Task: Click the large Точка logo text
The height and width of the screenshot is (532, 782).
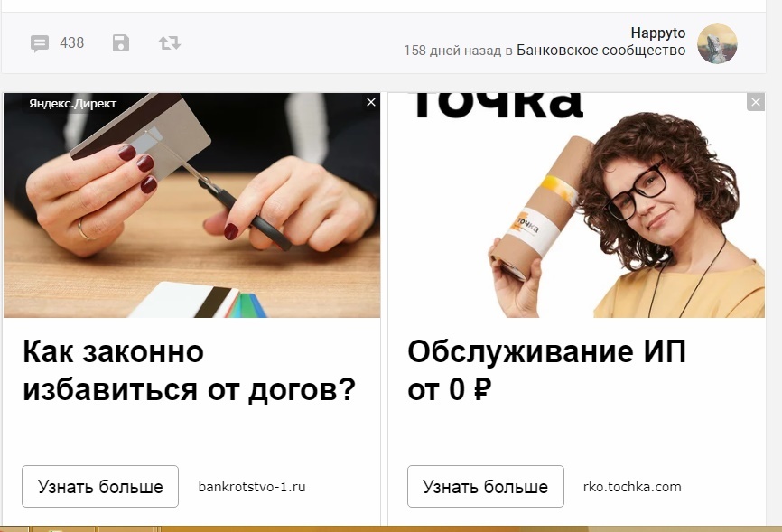Action: click(498, 106)
